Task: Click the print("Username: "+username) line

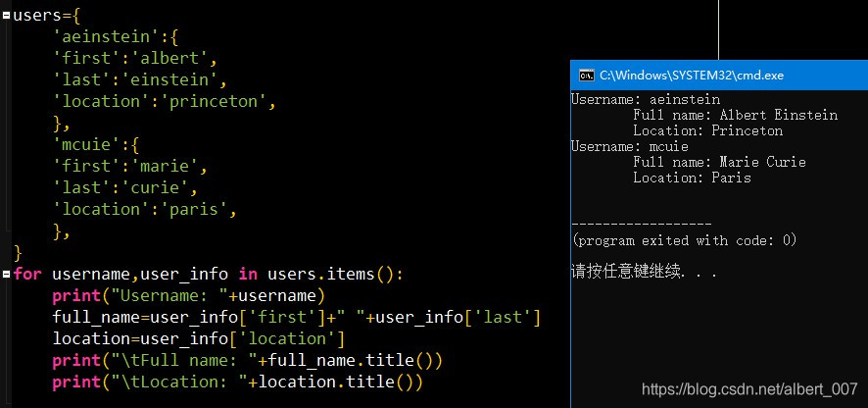Action: tap(189, 295)
